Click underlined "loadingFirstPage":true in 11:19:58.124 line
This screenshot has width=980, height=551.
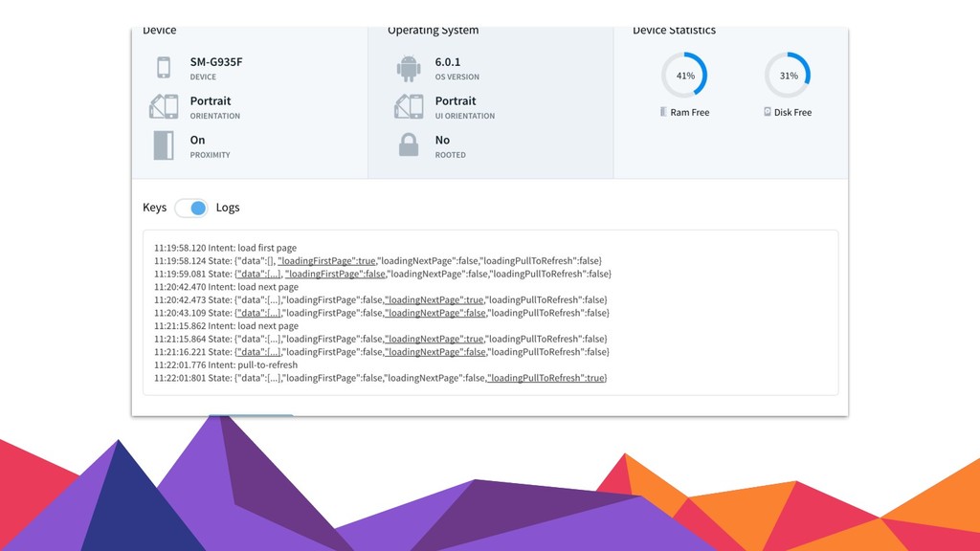(x=327, y=260)
